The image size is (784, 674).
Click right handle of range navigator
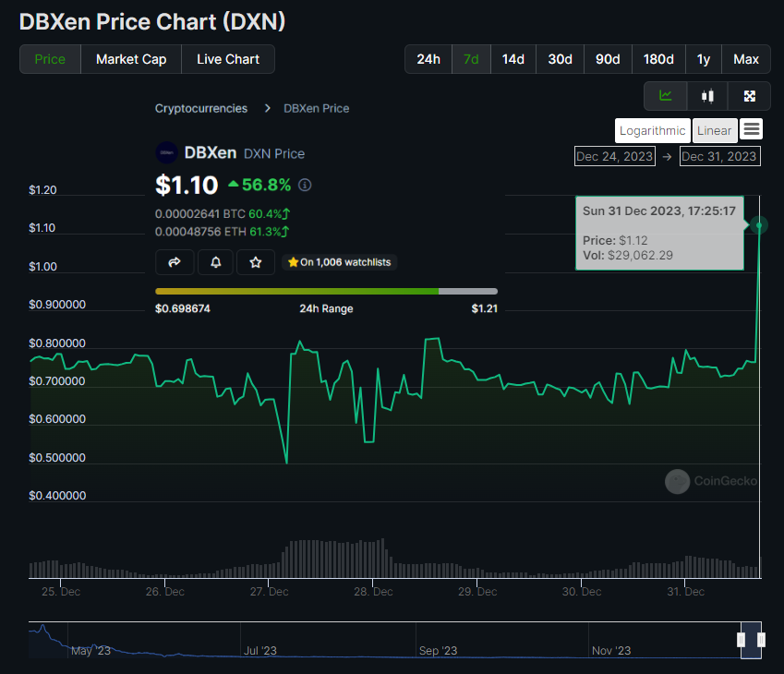[x=761, y=640]
